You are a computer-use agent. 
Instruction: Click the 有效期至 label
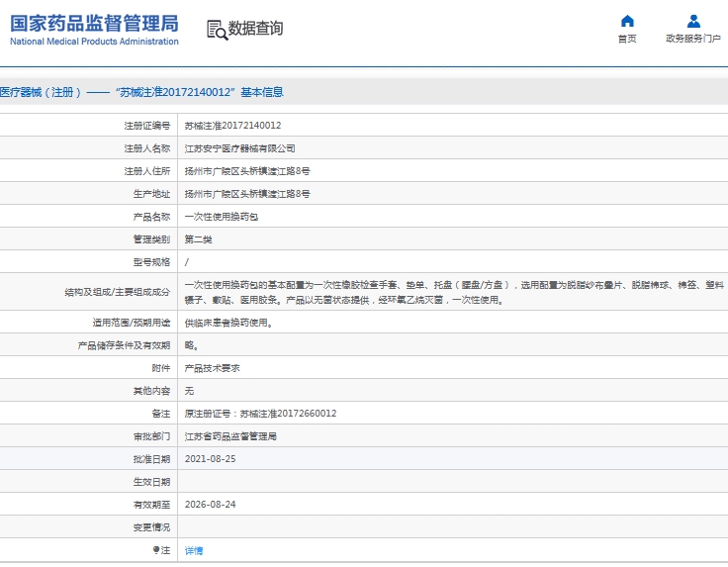click(x=151, y=505)
